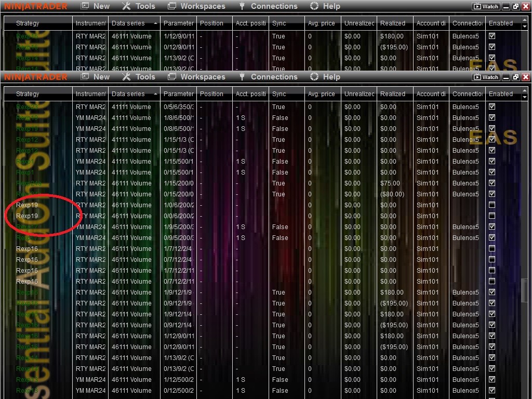Image resolution: width=532 pixels, height=399 pixels.
Task: Click Help lifebuoy icon in back window
Action: 314,6
